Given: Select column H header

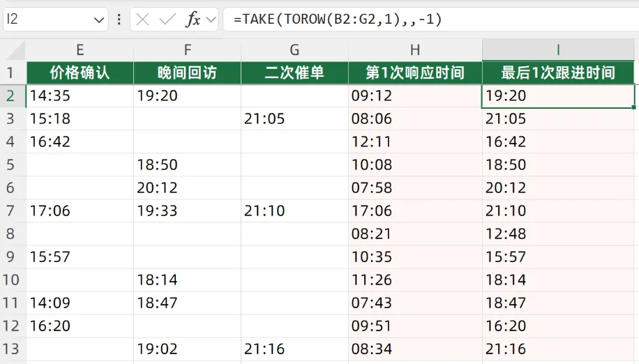Looking at the screenshot, I should tap(415, 50).
